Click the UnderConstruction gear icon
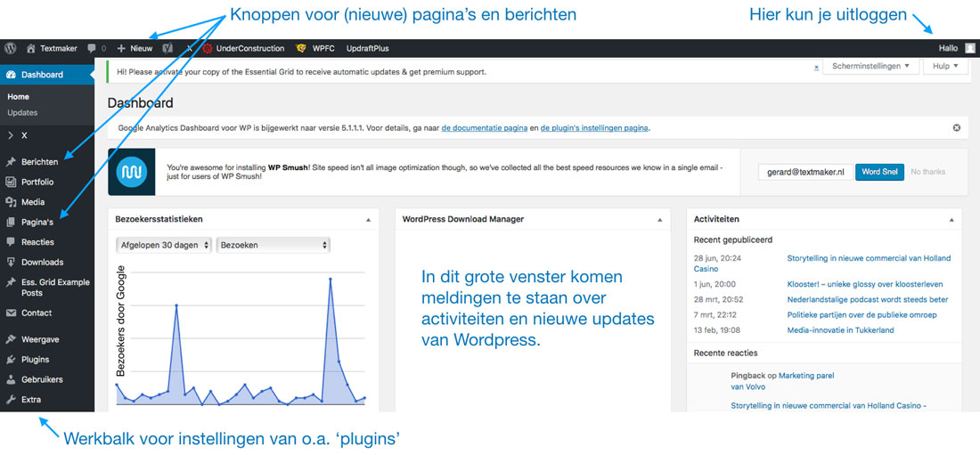Screen dimensions: 980x455 pyautogui.click(x=208, y=48)
